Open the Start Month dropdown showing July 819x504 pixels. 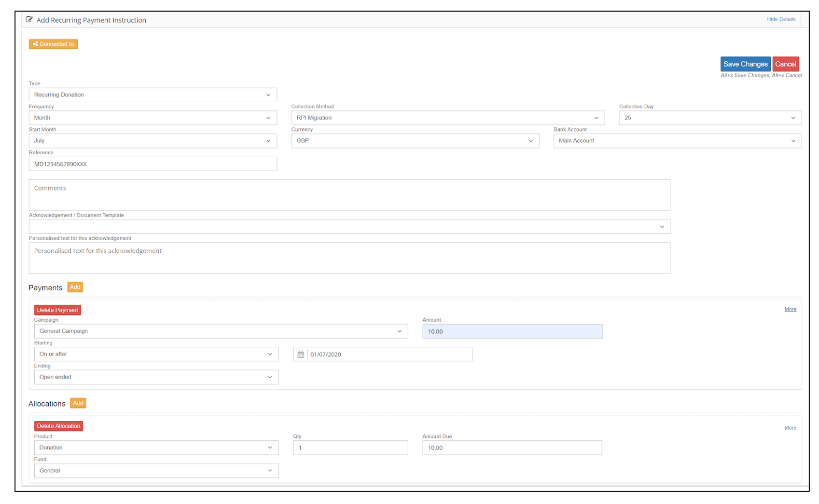coord(153,141)
